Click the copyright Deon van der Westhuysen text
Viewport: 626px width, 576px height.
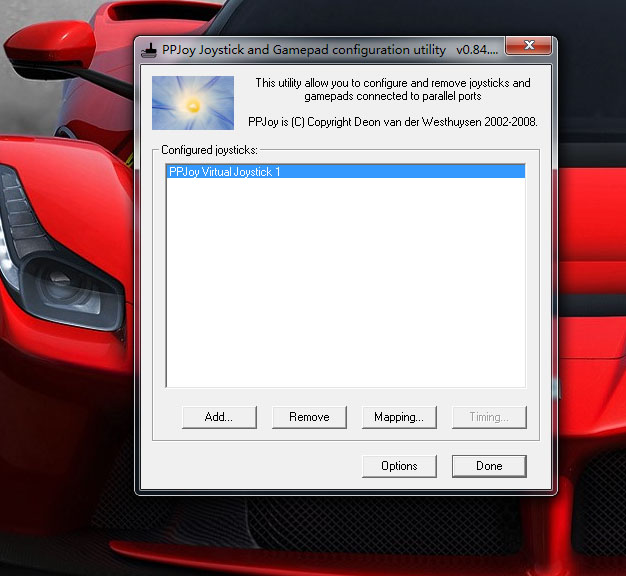[x=393, y=122]
